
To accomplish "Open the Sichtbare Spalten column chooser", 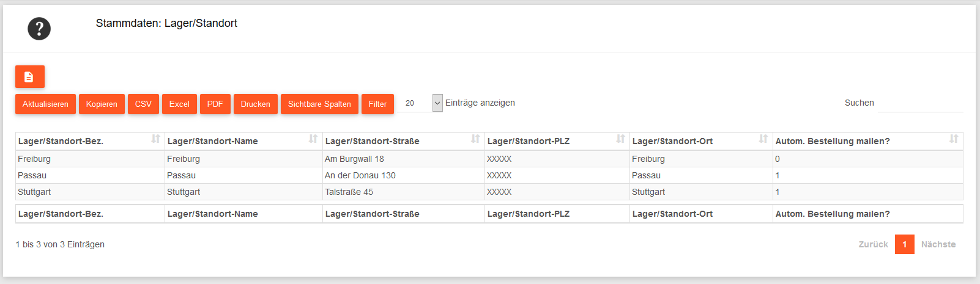I will coord(319,104).
